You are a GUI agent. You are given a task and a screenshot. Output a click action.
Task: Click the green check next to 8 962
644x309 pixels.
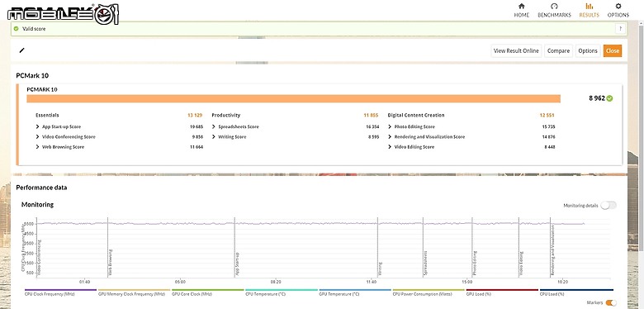[609, 98]
